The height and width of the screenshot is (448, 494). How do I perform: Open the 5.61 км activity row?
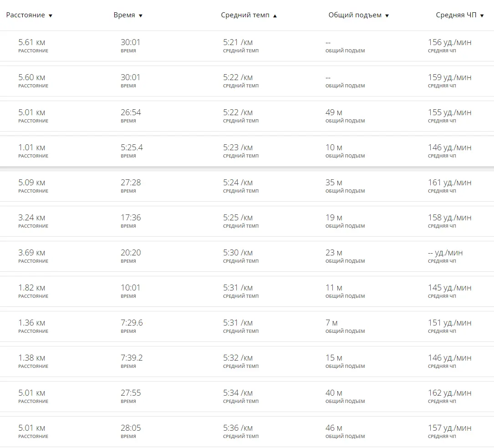point(247,46)
